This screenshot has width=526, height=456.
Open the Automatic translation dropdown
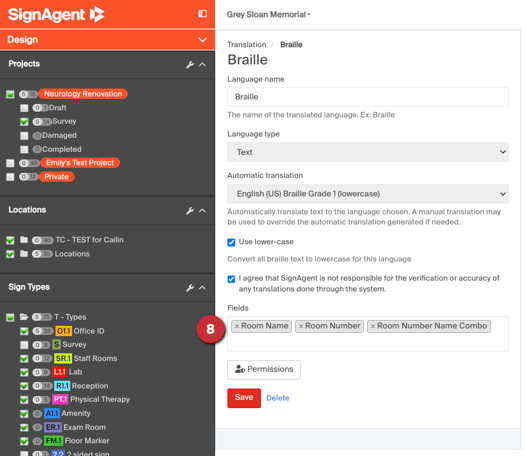[368, 194]
